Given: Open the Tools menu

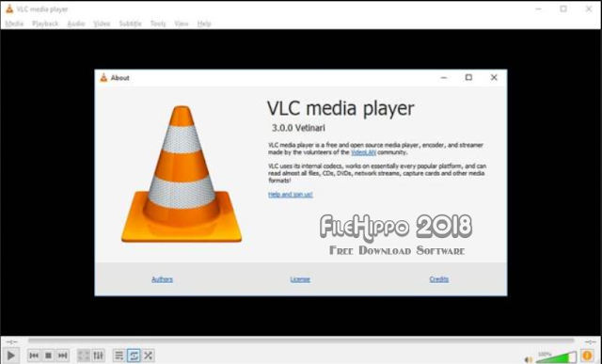Looking at the screenshot, I should click(x=158, y=24).
